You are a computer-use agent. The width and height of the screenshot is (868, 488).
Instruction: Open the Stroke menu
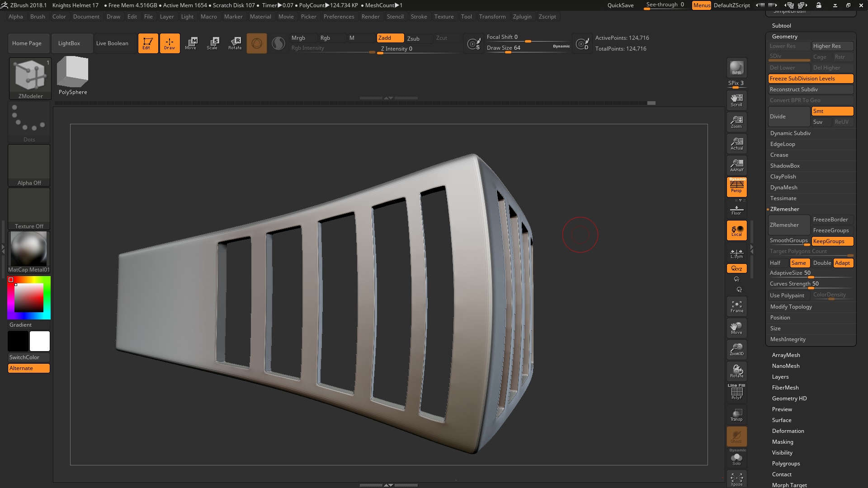tap(419, 17)
